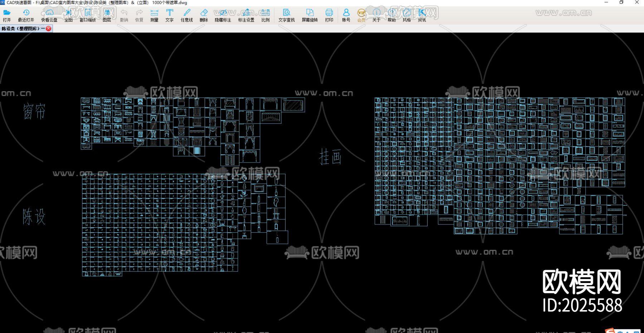The height and width of the screenshot is (333, 644).
Task: Click the 恢复 redo icon
Action: tap(139, 15)
